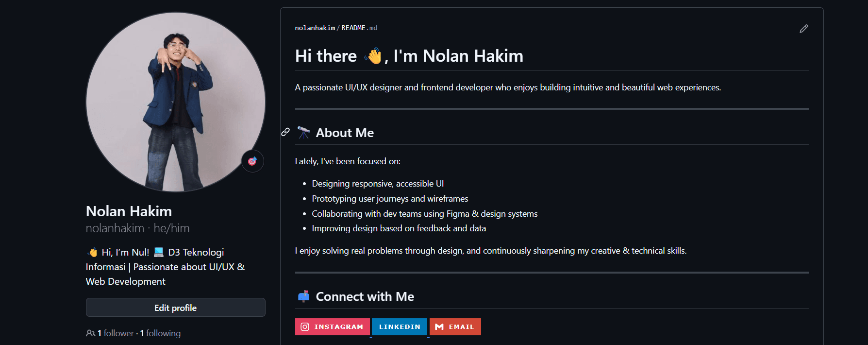Open the Edit profile button
This screenshot has height=345, width=868.
coord(176,308)
